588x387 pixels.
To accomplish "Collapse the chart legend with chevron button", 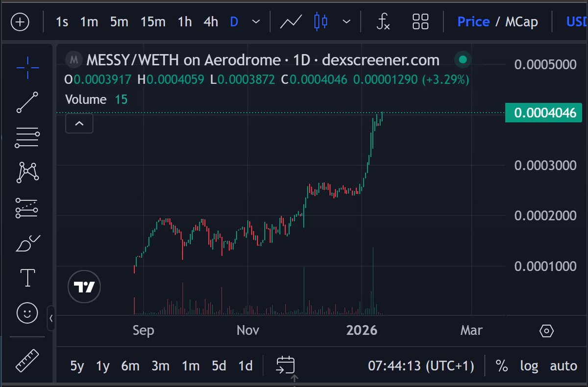I will click(x=79, y=124).
